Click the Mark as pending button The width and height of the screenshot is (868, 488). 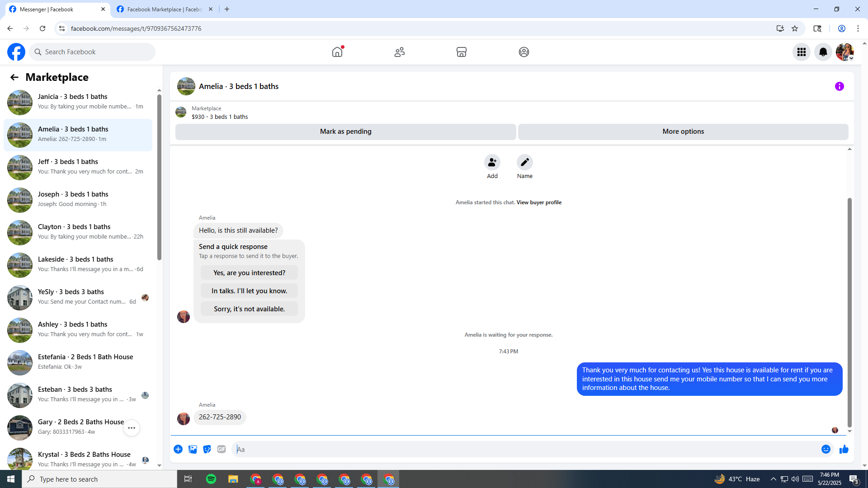(x=346, y=131)
